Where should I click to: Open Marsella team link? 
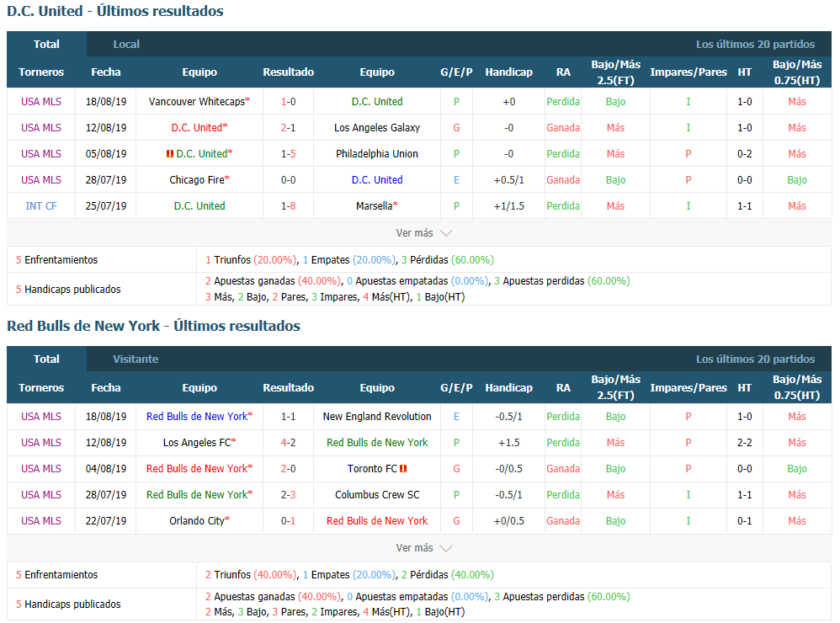[x=375, y=206]
